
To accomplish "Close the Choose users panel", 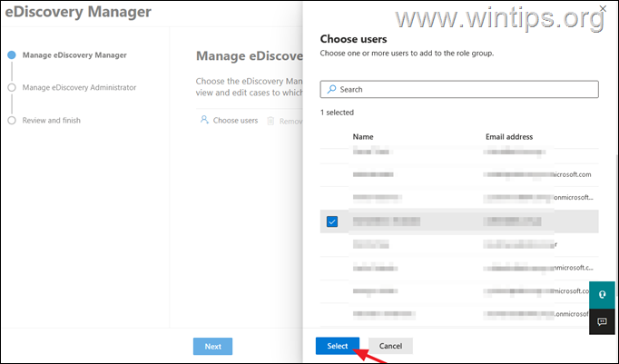I will coord(603,8).
